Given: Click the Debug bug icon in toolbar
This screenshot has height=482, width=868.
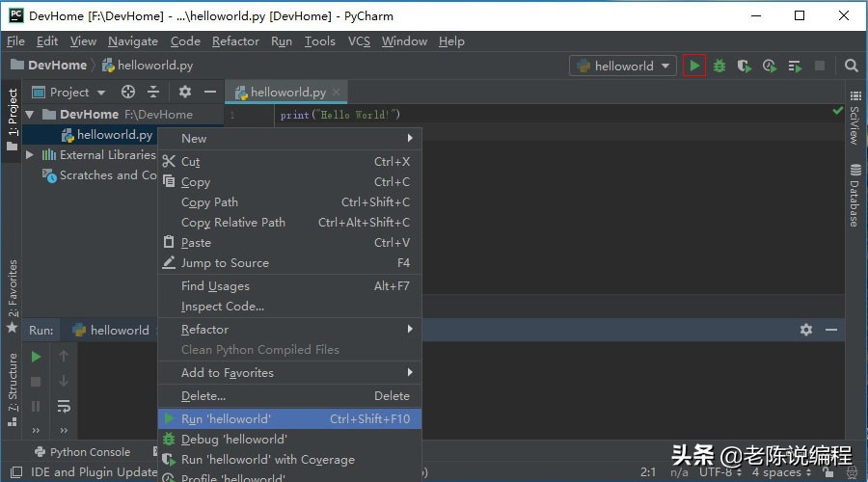Looking at the screenshot, I should (719, 66).
